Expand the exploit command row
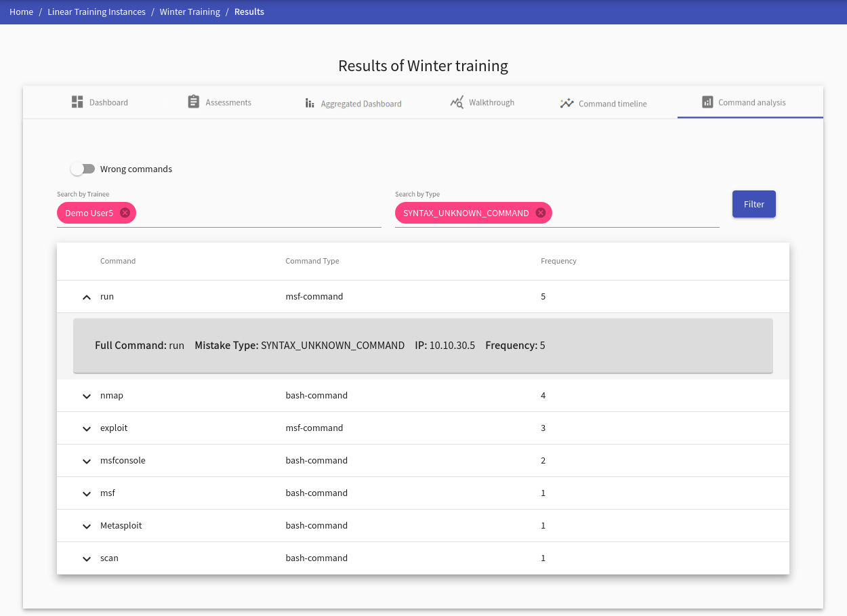Viewport: 847px width, 616px height. tap(86, 428)
